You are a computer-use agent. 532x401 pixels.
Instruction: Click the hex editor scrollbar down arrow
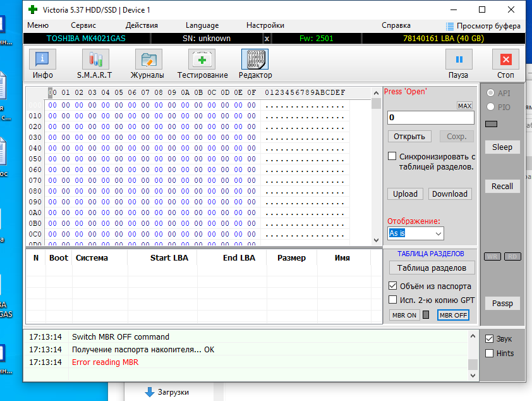[376, 240]
